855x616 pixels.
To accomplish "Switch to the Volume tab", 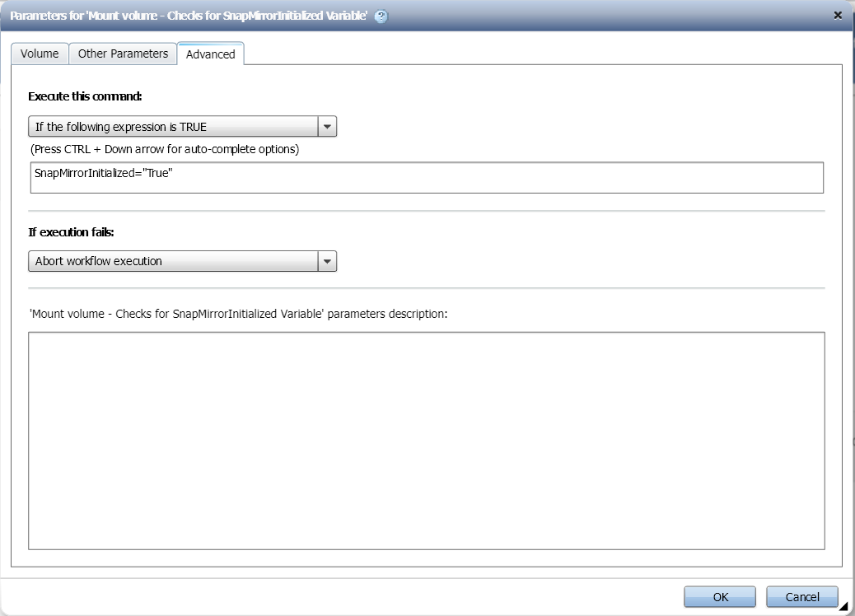I will (40, 54).
